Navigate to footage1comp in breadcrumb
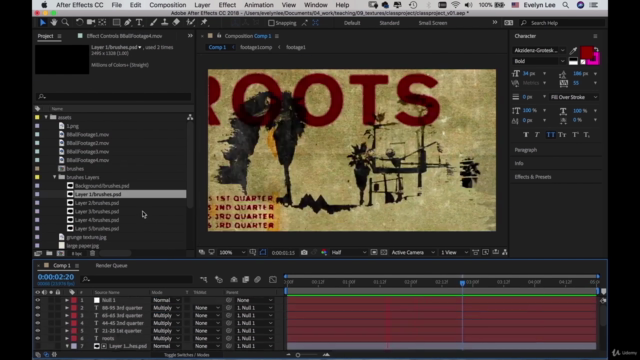The height and width of the screenshot is (360, 640). [256, 47]
